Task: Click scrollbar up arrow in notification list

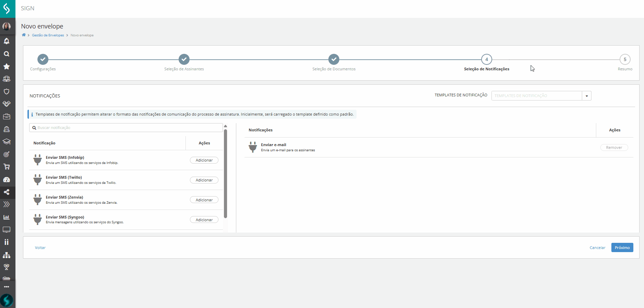Action: pyautogui.click(x=225, y=126)
